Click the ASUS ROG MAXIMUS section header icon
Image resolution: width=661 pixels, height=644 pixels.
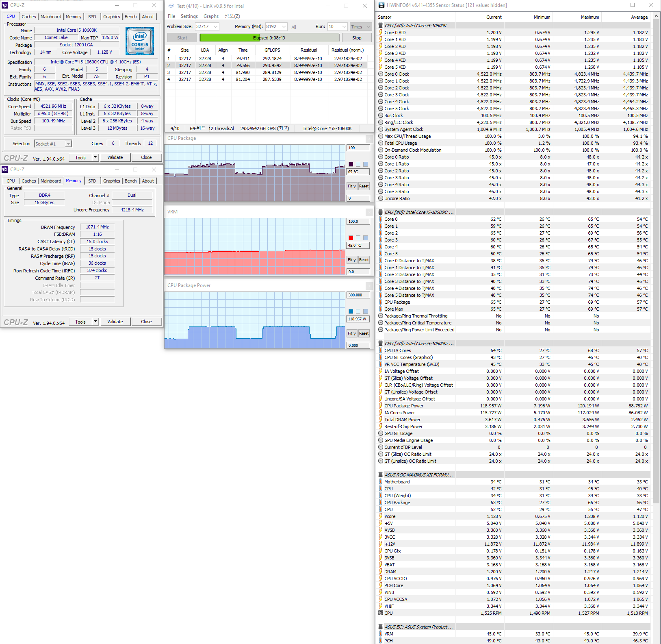(x=381, y=475)
